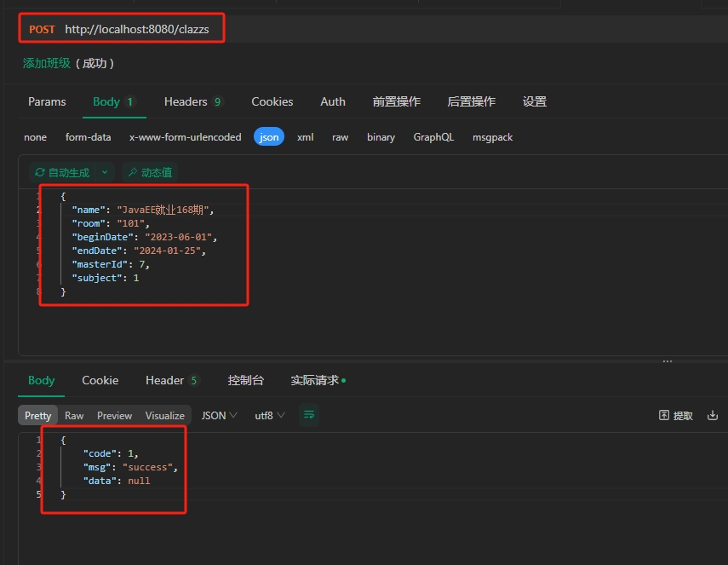Open the POST method selector
This screenshot has height=565, width=728.
click(x=42, y=29)
